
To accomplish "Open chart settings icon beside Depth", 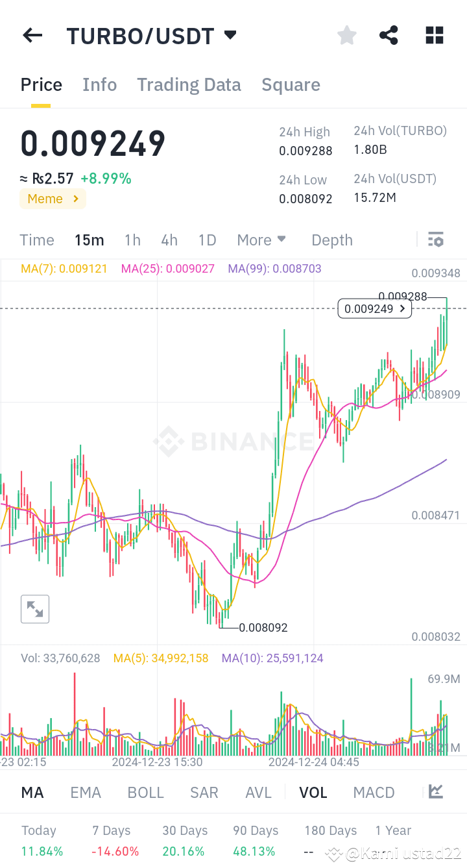I will coord(435,240).
